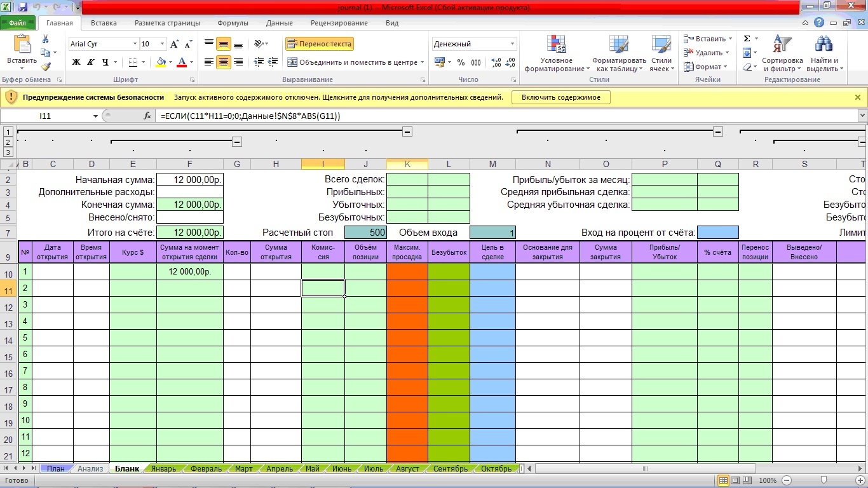Click the percent style icon
868x488 pixels.
tap(461, 62)
